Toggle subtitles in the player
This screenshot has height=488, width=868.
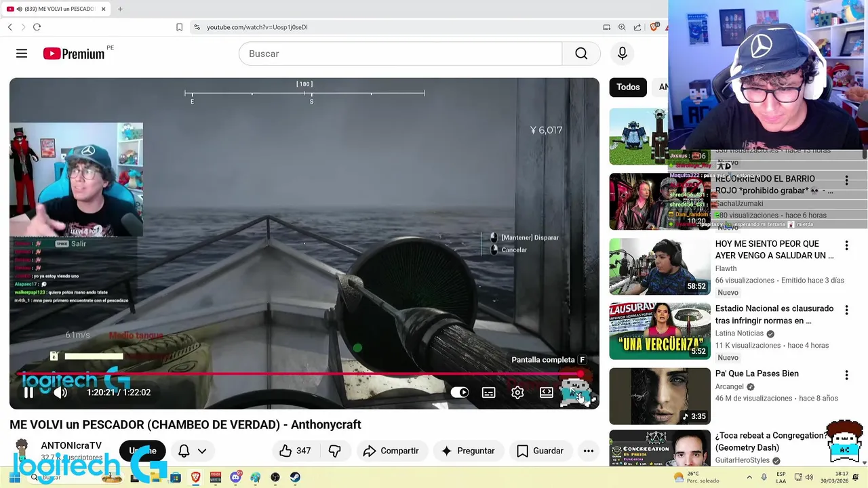pos(488,392)
